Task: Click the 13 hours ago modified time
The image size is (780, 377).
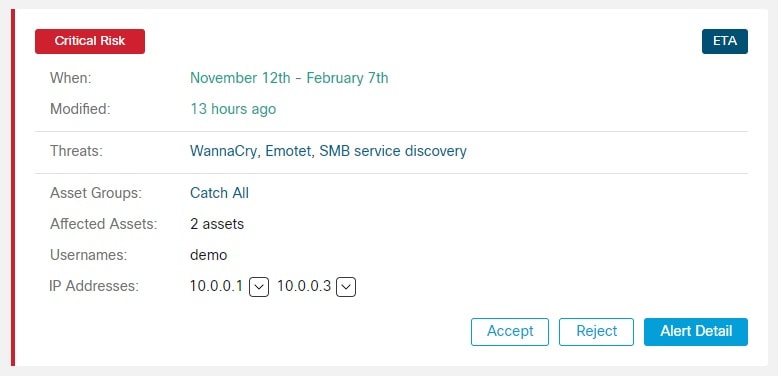Action: coord(233,109)
